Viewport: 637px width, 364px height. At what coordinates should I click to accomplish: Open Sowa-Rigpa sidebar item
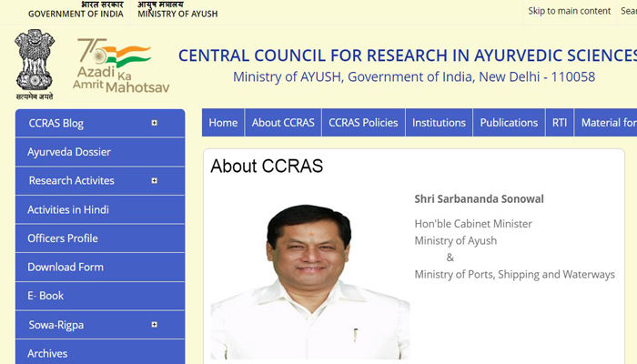[x=100, y=325]
